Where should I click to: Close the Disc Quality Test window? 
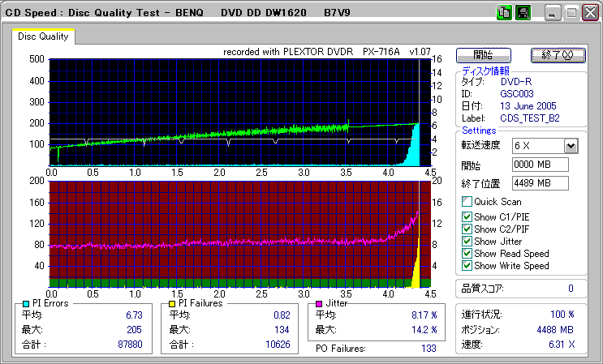[590, 13]
